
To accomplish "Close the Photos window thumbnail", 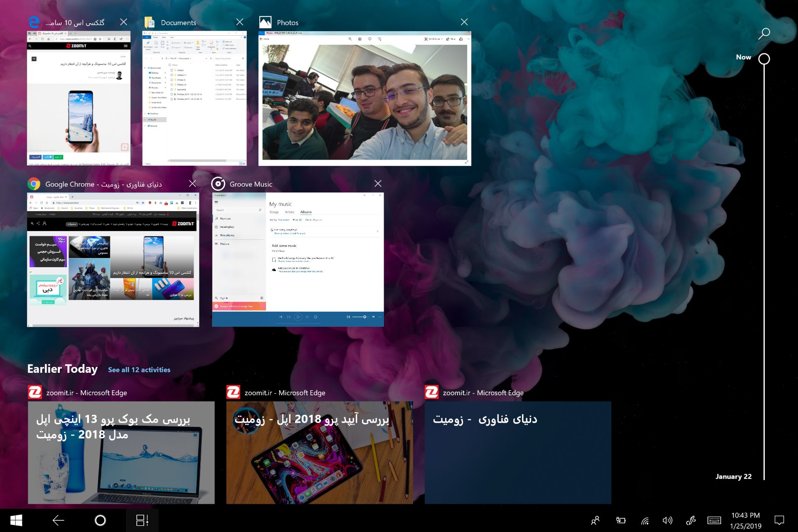I will pos(464,22).
